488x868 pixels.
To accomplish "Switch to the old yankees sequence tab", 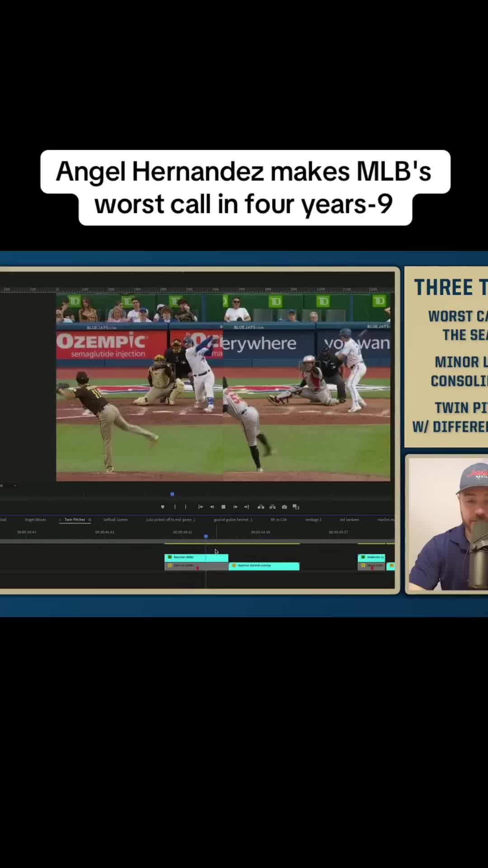I will (349, 519).
